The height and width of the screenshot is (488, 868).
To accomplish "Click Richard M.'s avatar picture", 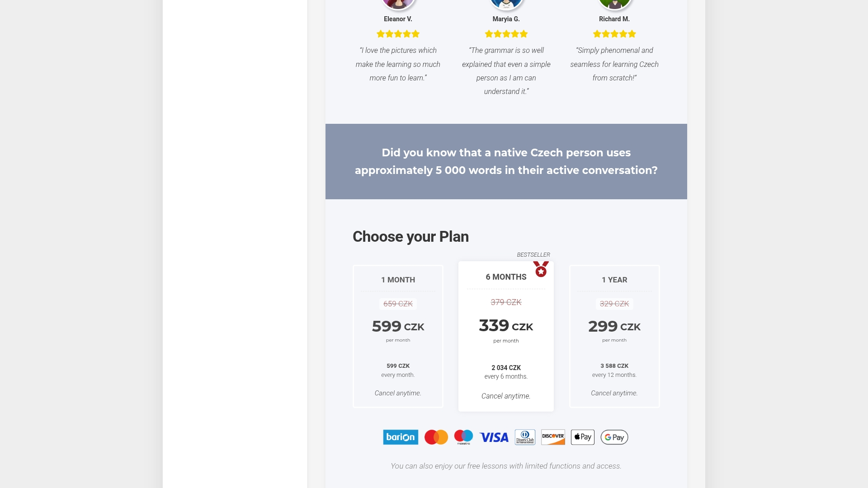I will 614,4.
